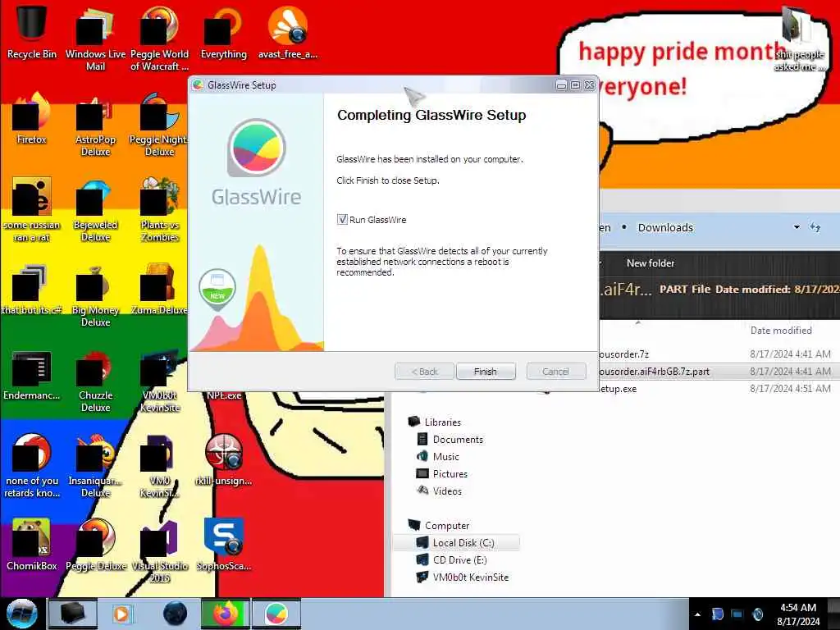
Task: Click the Firefox taskbar button
Action: tap(226, 614)
